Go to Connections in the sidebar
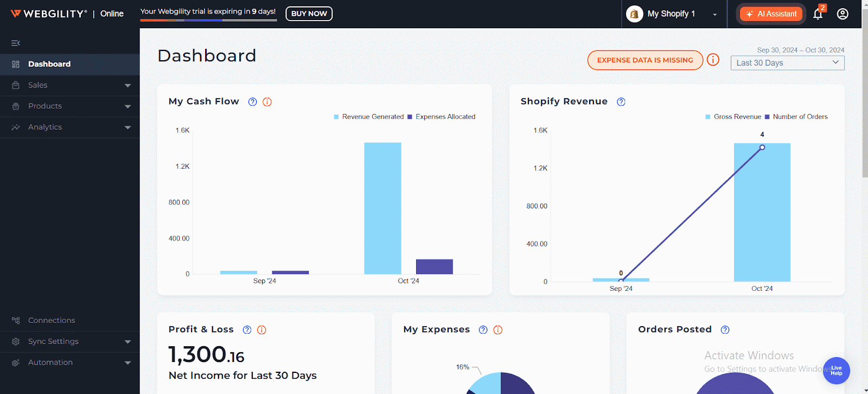 pyautogui.click(x=52, y=320)
